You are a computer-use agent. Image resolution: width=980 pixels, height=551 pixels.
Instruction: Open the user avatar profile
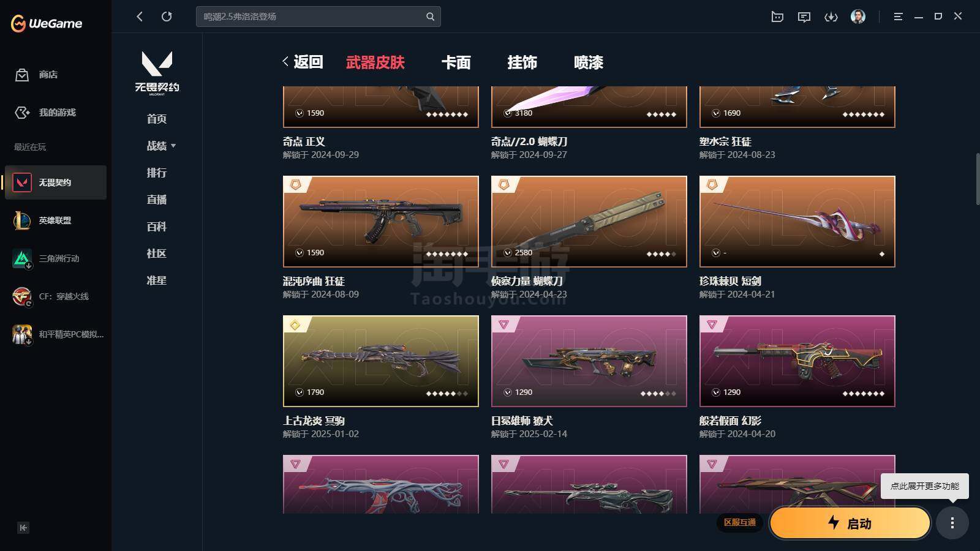858,17
